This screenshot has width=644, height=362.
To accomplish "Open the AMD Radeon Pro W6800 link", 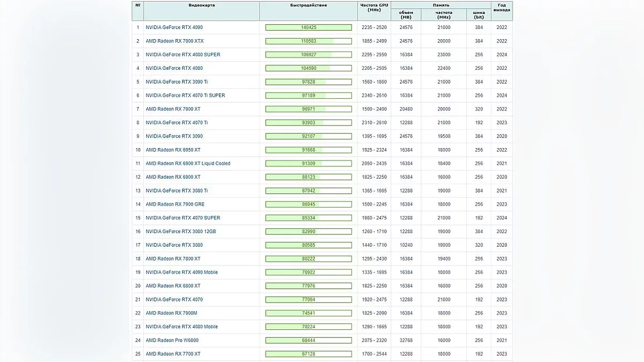I will tap(172, 341).
